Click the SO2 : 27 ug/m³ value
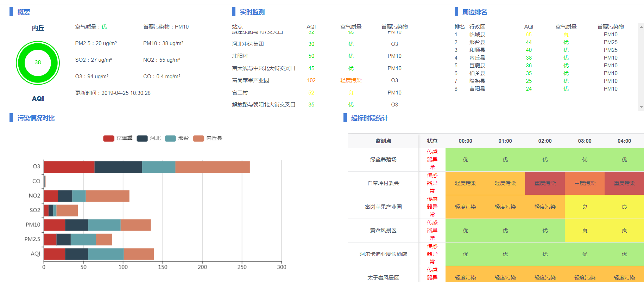 pyautogui.click(x=93, y=60)
